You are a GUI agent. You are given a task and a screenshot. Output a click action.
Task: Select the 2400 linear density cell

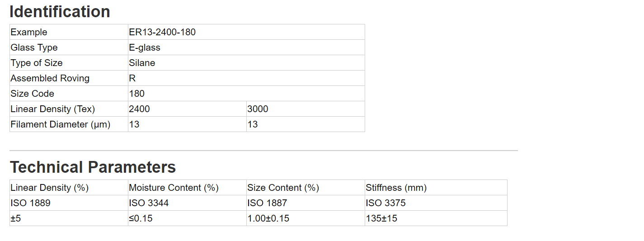[x=187, y=109]
